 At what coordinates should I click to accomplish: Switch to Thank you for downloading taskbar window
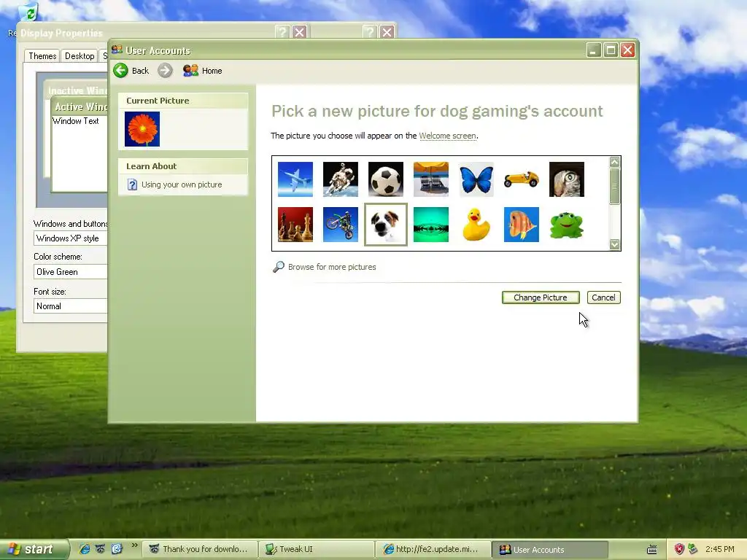click(x=200, y=550)
